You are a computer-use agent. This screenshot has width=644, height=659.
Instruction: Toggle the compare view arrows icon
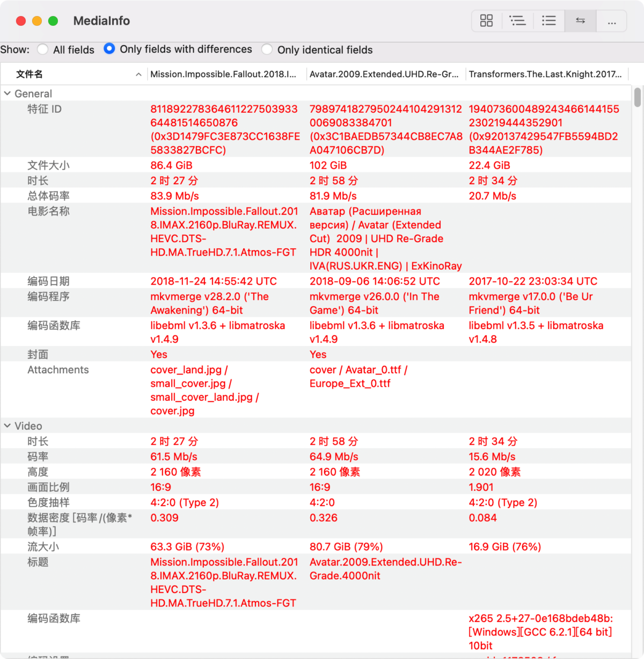tap(580, 21)
